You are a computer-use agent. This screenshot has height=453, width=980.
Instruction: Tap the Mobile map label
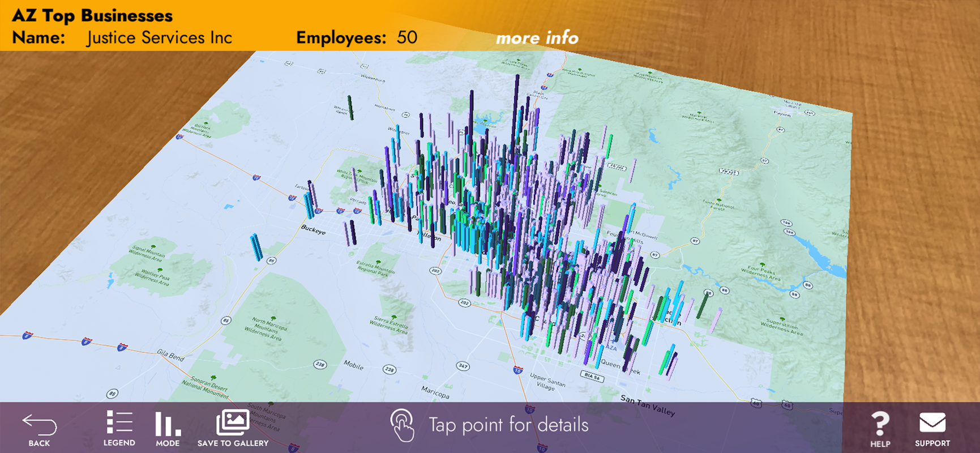coord(354,365)
